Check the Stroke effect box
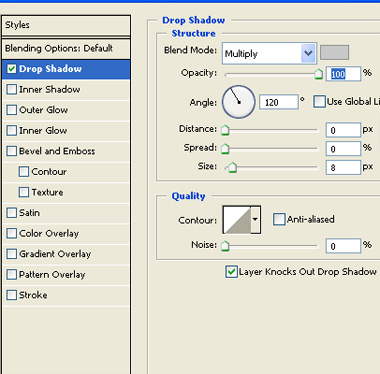This screenshot has height=374, width=380. click(12, 295)
